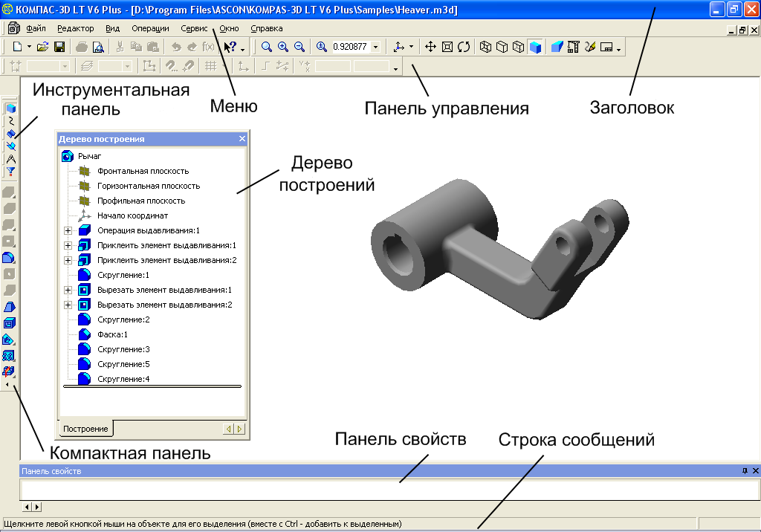
Task: Expand the Вырезать элемент выдавливания:2 node
Action: (68, 305)
